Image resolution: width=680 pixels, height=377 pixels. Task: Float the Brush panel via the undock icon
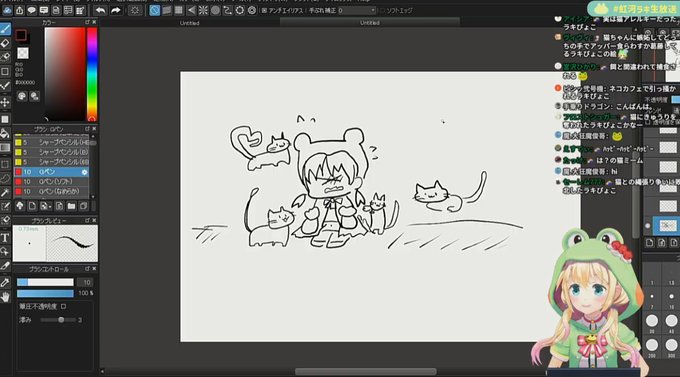[x=87, y=129]
